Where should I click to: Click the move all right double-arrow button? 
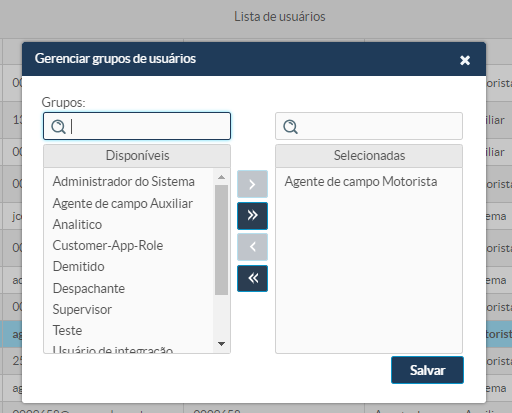coord(252,216)
